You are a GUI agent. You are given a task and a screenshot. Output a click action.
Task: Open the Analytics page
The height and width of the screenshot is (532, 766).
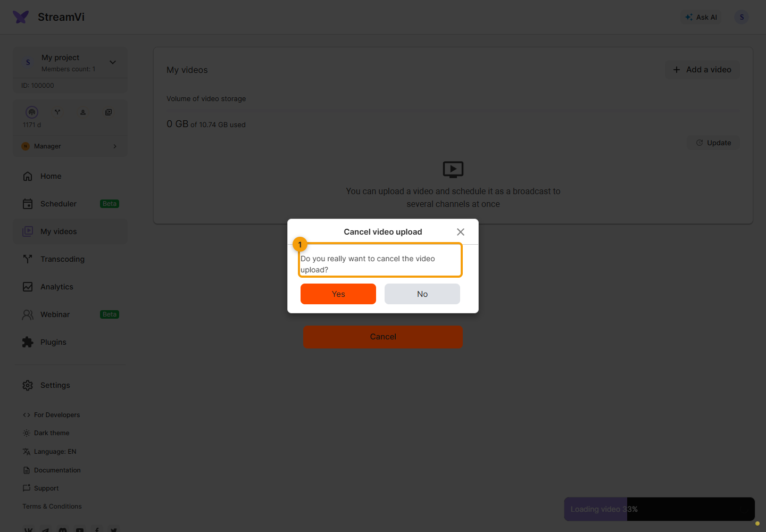[x=70, y=287]
